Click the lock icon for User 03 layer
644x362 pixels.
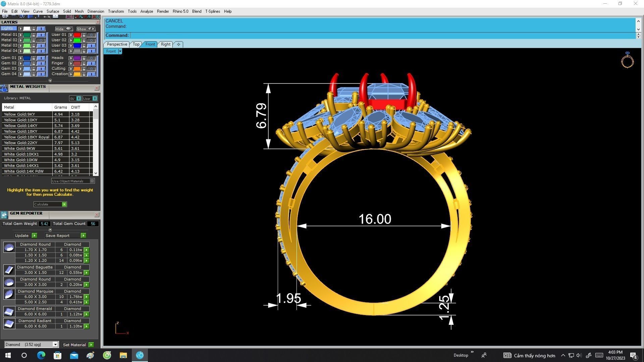(84, 46)
